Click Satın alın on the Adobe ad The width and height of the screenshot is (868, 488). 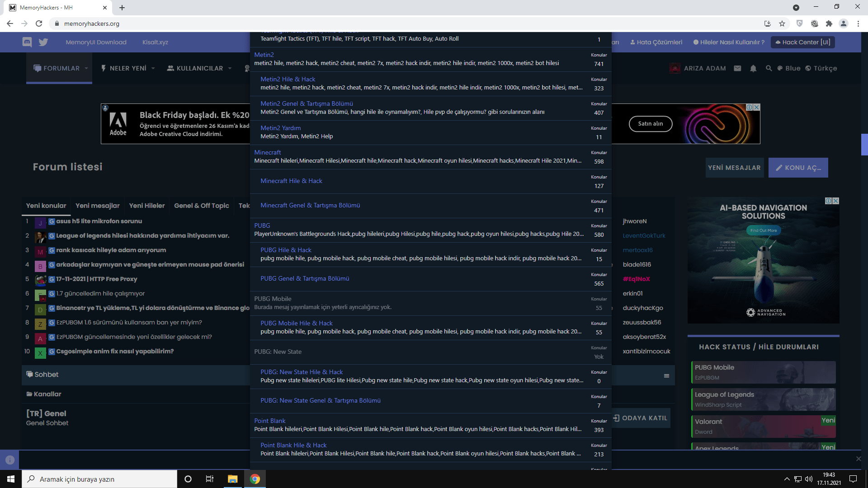[x=651, y=124]
